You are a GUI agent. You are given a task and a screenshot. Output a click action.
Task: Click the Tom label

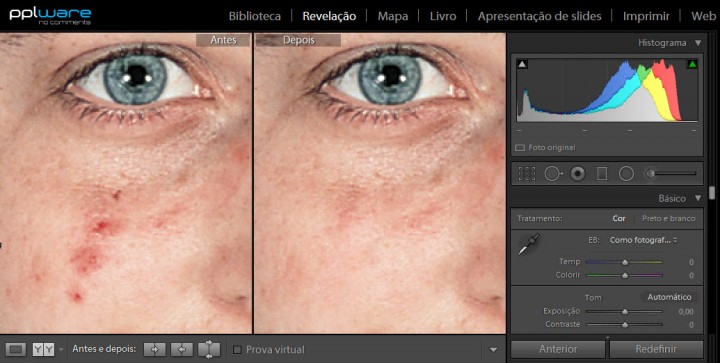coord(593,297)
